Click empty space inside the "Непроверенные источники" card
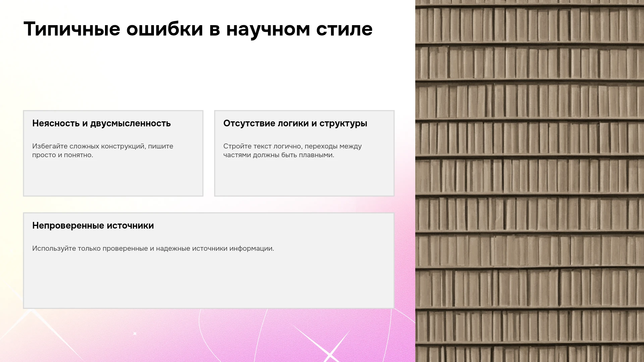The height and width of the screenshot is (362, 644). pos(208,282)
